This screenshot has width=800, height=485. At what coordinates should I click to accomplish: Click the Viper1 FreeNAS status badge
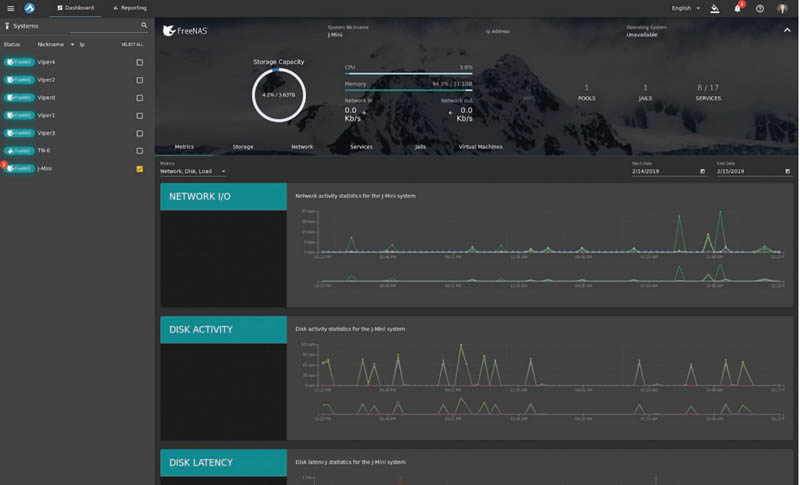(19, 115)
